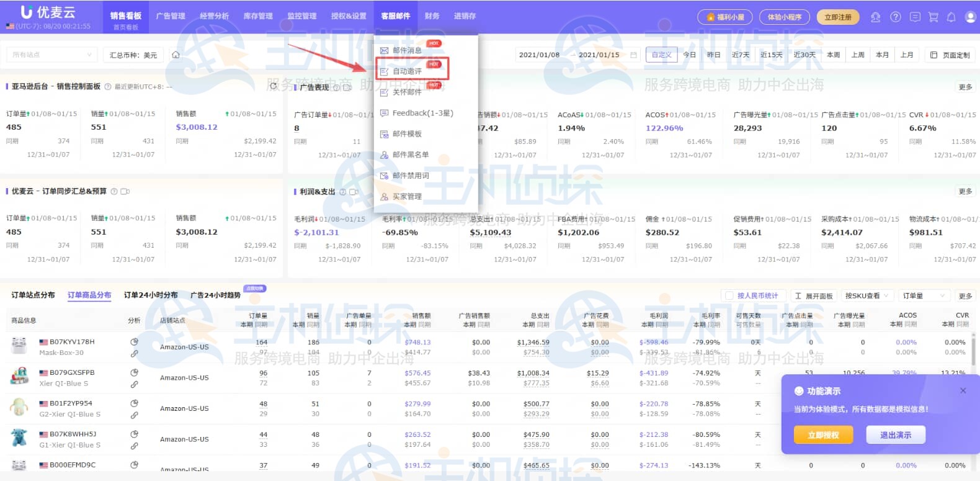
Task: Click the analysis pie icon for B01F2YP954
Action: click(x=134, y=403)
